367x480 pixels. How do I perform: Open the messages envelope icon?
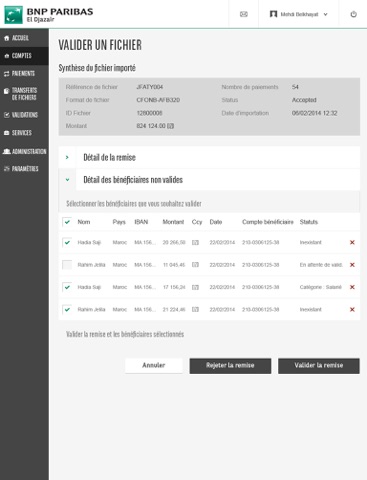click(244, 14)
